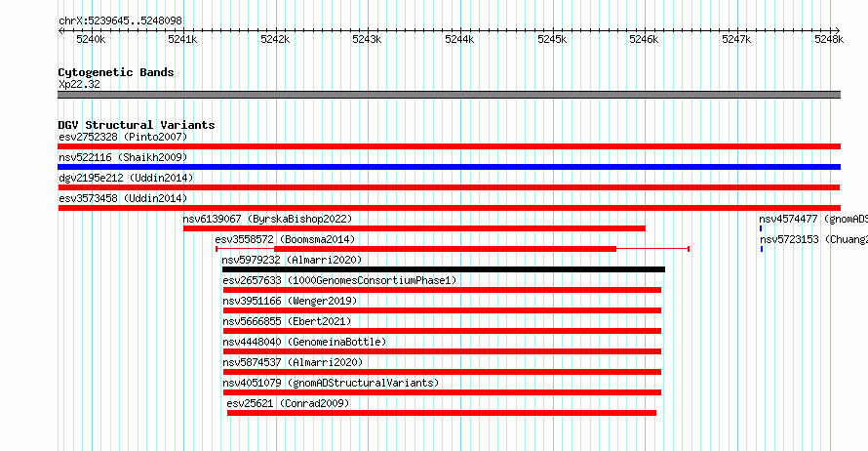This screenshot has height=451, width=868.
Task: Click the esv2752328 (Pinto2007) label
Action: coord(123,137)
